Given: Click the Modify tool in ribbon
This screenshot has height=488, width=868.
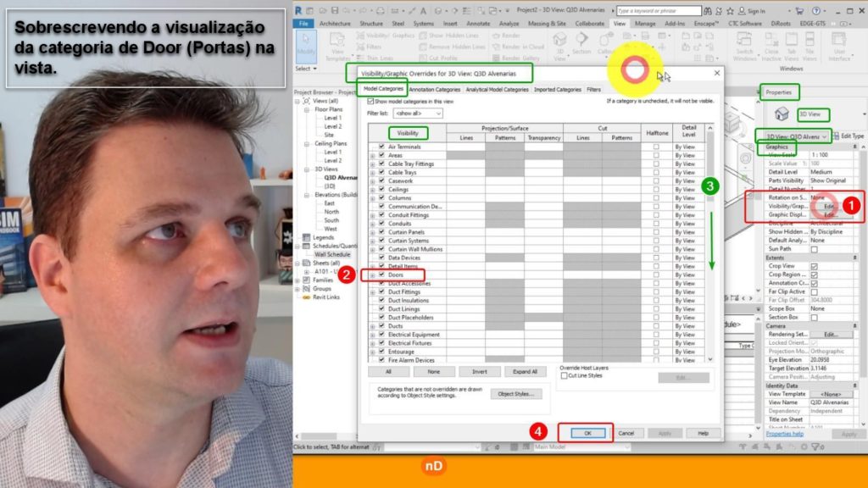Looking at the screenshot, I should [305, 48].
